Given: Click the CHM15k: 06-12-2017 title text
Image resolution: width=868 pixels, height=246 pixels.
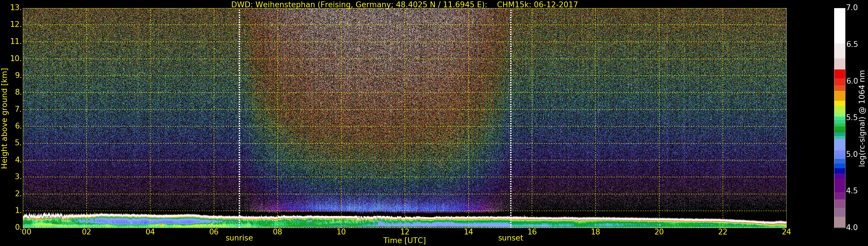Looking at the screenshot, I should tap(538, 4).
